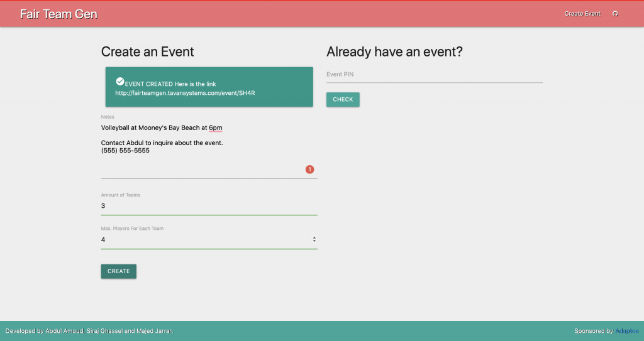The height and width of the screenshot is (341, 644).
Task: Click the 'Contact Abdul to inquire' line
Action: tap(162, 143)
